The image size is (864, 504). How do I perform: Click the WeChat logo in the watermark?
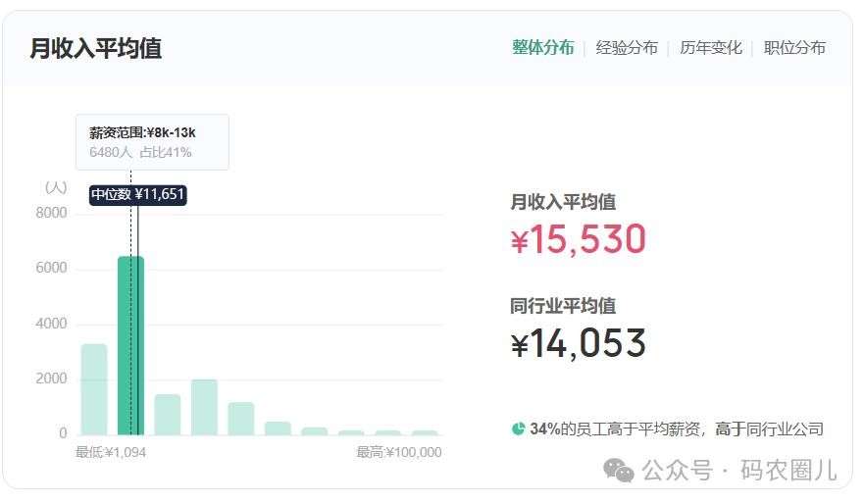pyautogui.click(x=619, y=471)
